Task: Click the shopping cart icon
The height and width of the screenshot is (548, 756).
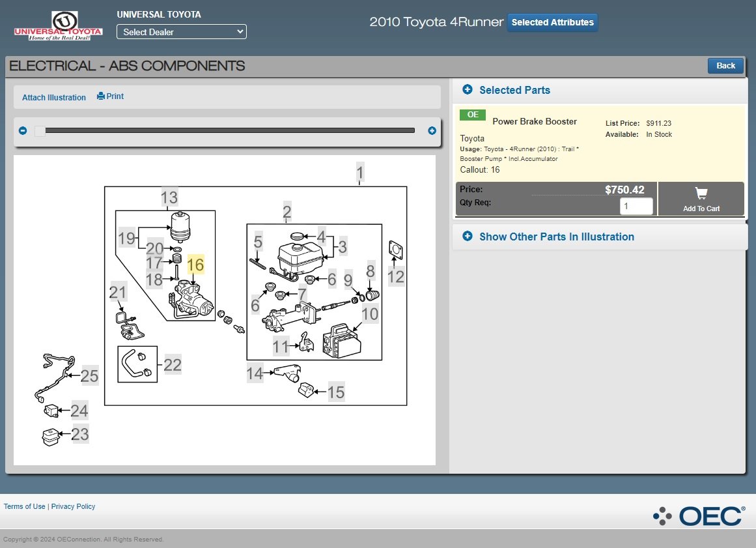Action: coord(701,193)
